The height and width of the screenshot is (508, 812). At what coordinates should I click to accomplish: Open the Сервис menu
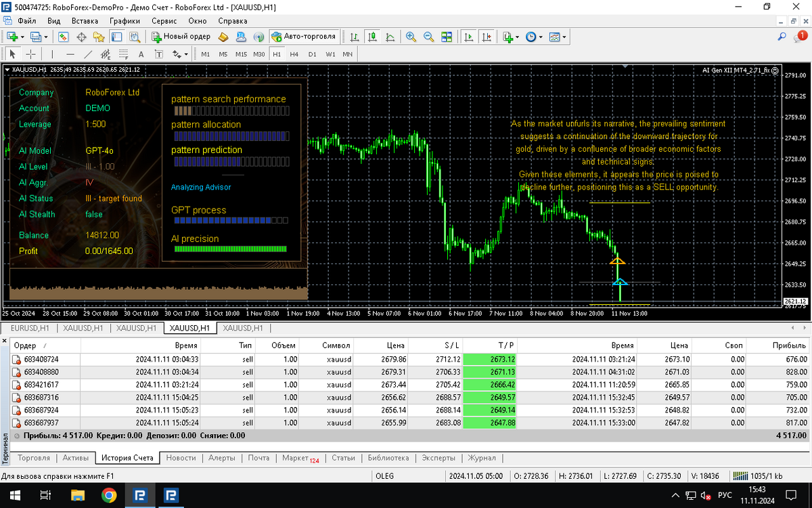click(x=164, y=21)
